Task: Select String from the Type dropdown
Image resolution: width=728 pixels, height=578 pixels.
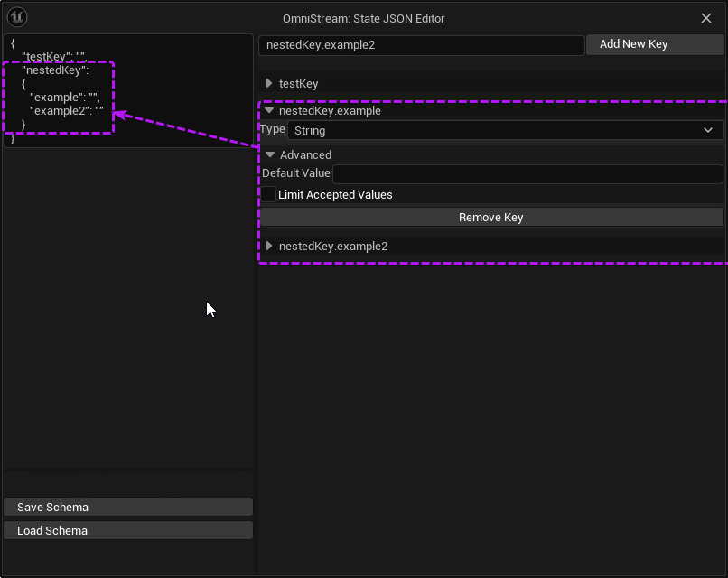Action: [506, 130]
